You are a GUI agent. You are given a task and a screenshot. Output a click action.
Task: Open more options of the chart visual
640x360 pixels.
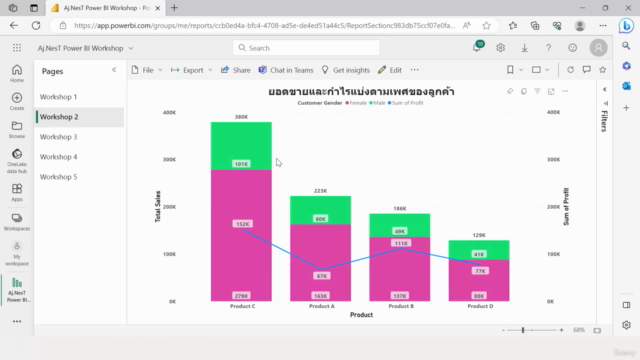tap(565, 91)
